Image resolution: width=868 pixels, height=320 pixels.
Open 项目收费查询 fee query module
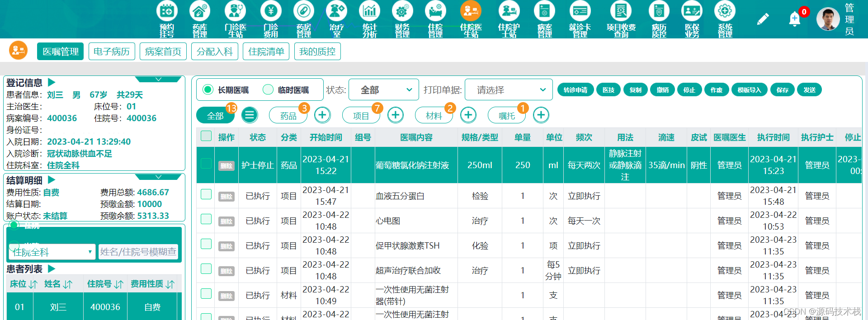pyautogui.click(x=621, y=19)
